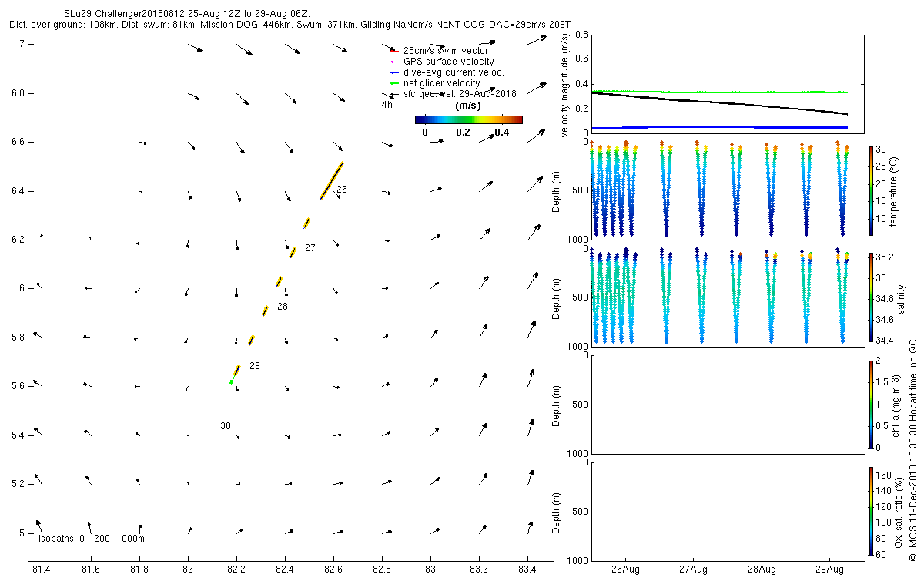Click the longest yellow track segment near 26
924x578 pixels.
(332, 181)
